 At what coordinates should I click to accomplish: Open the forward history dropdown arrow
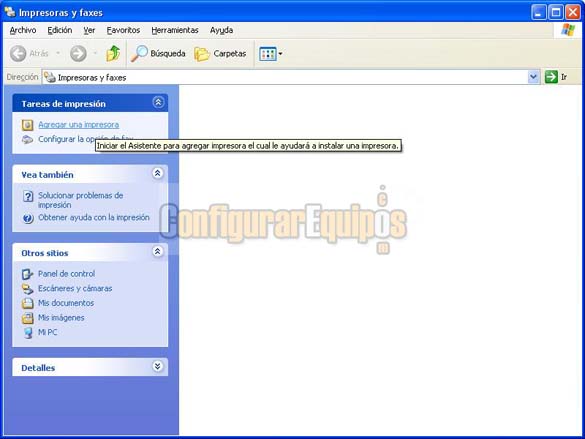(x=95, y=53)
